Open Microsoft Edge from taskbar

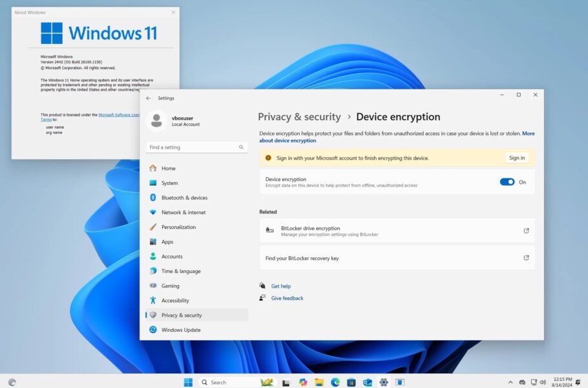tap(335, 382)
